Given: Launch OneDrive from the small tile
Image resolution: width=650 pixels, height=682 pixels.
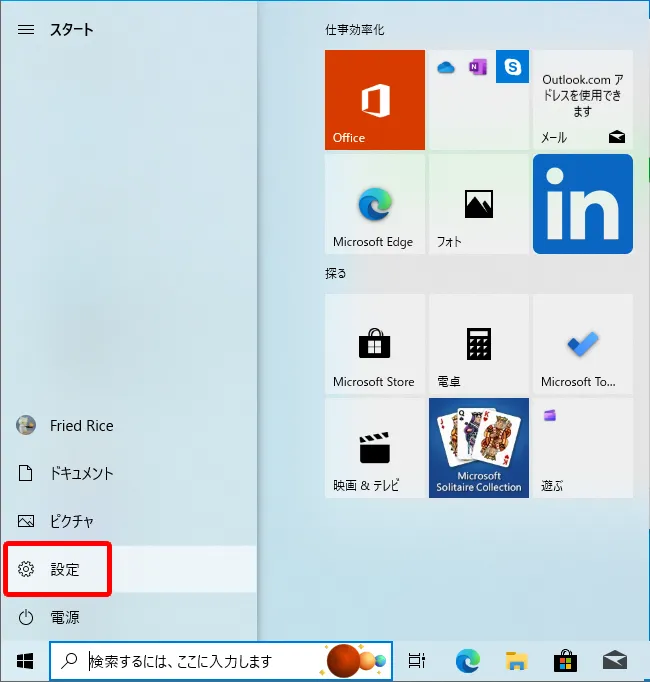Looking at the screenshot, I should point(446,67).
